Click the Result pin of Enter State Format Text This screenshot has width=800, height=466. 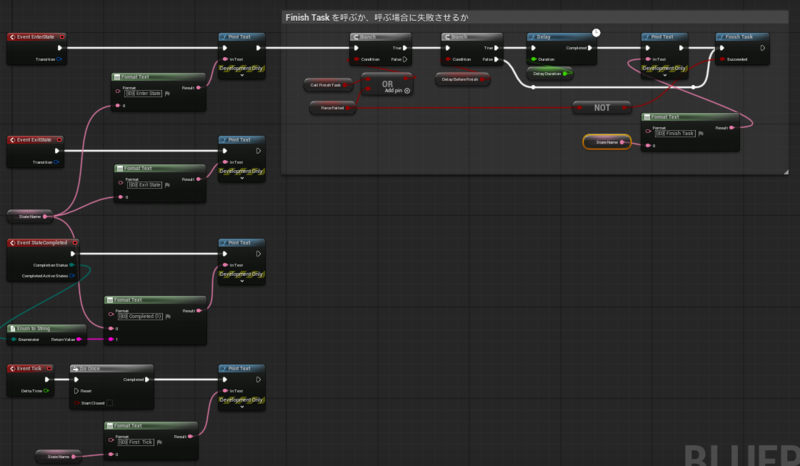(198, 88)
